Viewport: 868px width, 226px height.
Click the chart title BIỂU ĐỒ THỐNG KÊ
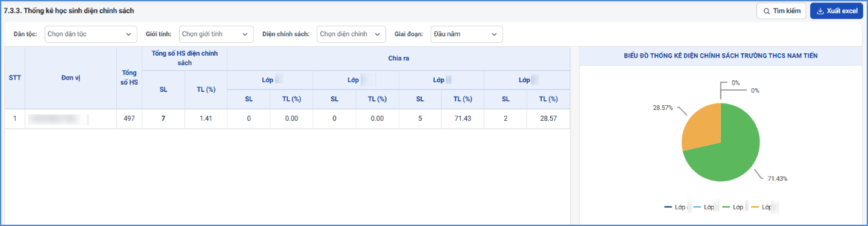(721, 56)
